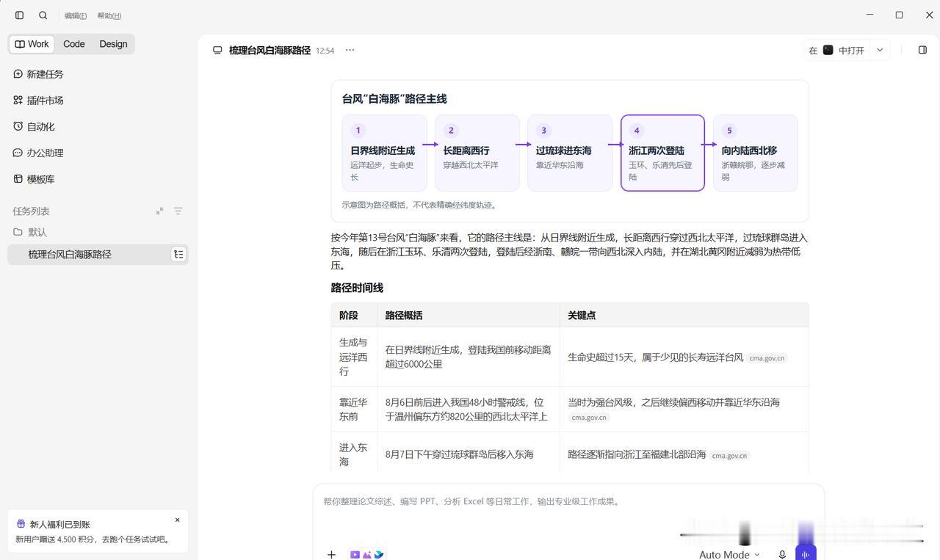Switch to the Work tab
The width and height of the screenshot is (940, 560).
pyautogui.click(x=32, y=44)
